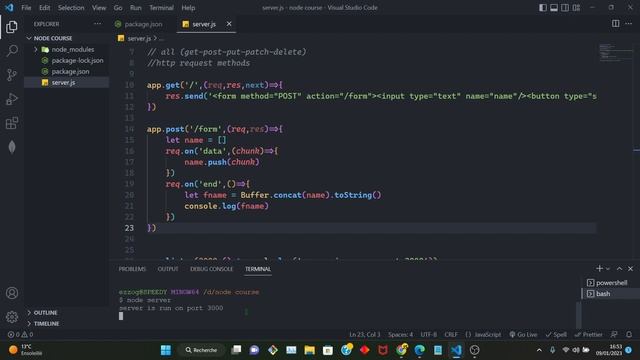Close the terminal panel

point(630,269)
